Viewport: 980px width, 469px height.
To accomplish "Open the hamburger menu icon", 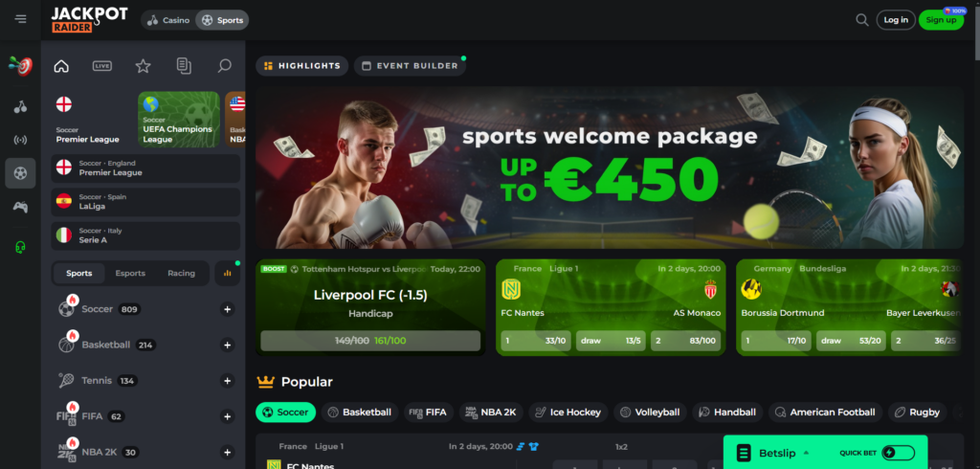I will [21, 19].
